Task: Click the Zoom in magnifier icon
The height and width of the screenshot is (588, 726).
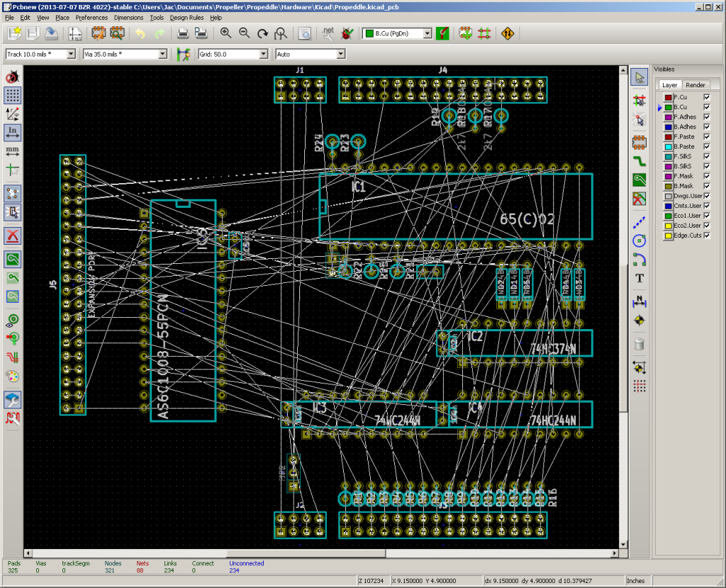Action: click(225, 33)
